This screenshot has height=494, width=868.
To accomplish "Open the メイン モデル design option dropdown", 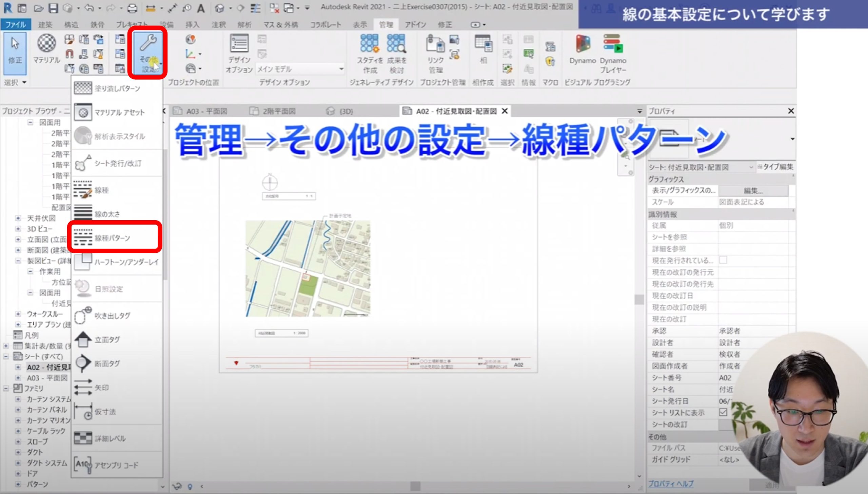I will [341, 69].
